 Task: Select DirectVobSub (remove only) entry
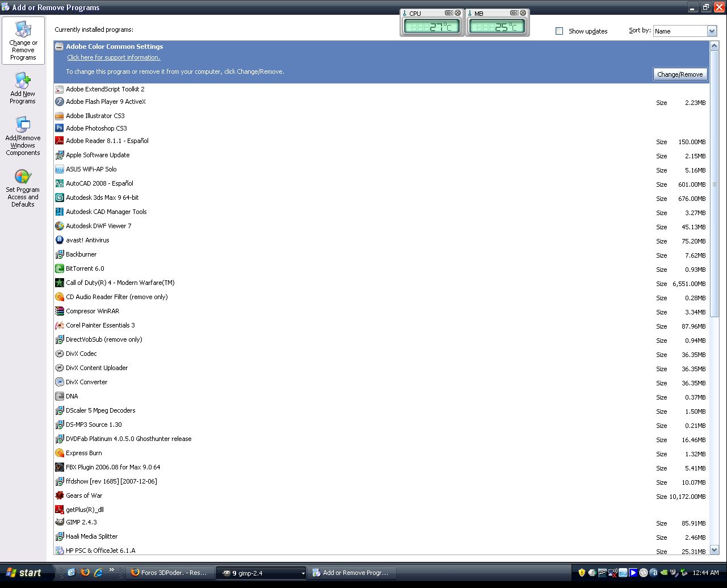click(x=381, y=339)
